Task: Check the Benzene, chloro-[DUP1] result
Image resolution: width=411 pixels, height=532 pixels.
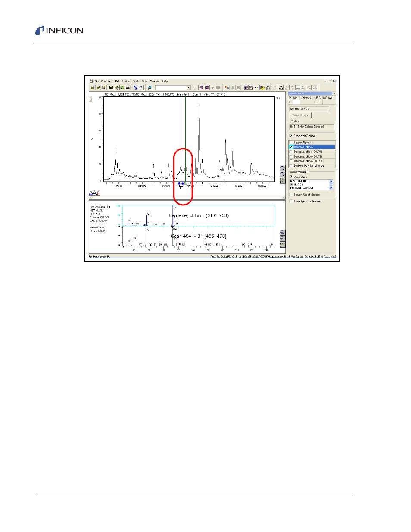Action: (x=291, y=152)
